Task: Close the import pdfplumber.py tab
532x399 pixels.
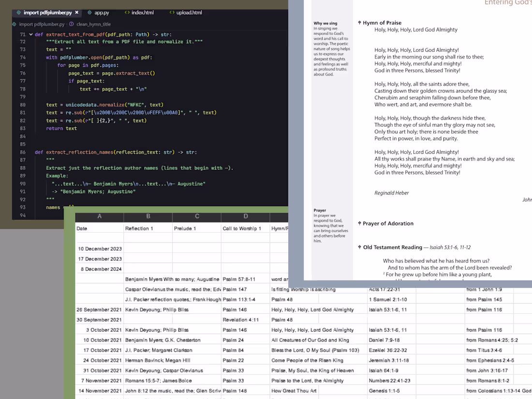Action: [x=77, y=12]
